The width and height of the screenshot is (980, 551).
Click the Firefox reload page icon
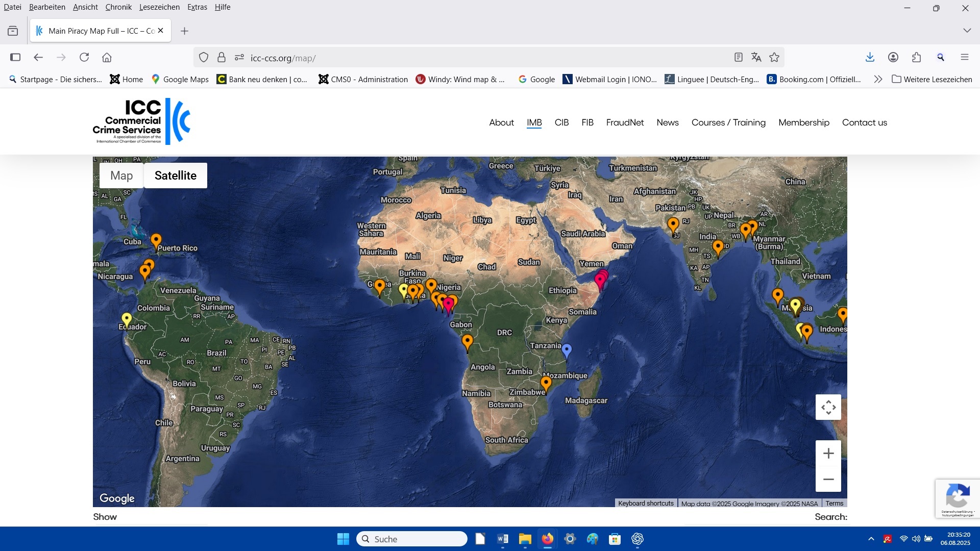(84, 58)
